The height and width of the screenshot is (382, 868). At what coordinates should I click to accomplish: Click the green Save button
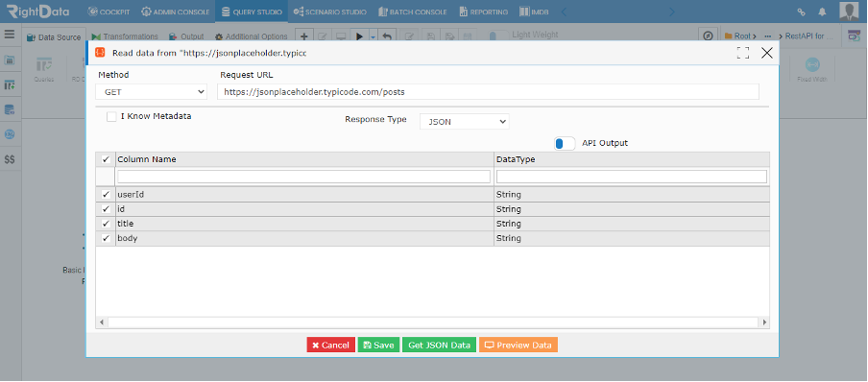pos(378,345)
